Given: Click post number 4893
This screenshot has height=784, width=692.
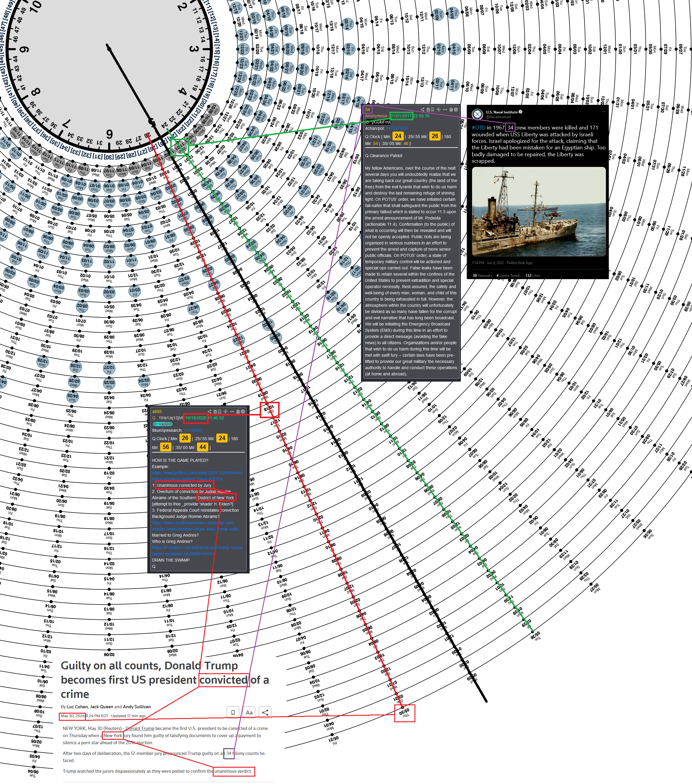Looking at the screenshot, I should (157, 412).
